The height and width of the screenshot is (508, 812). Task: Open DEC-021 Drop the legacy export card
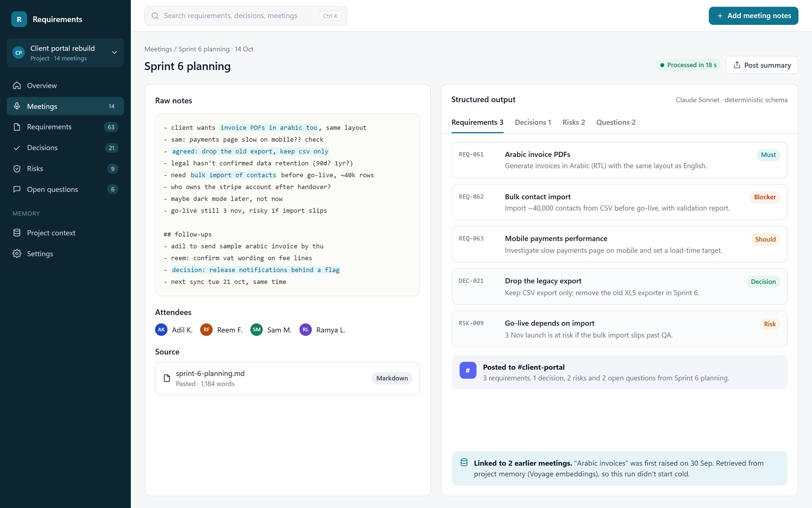tap(619, 286)
